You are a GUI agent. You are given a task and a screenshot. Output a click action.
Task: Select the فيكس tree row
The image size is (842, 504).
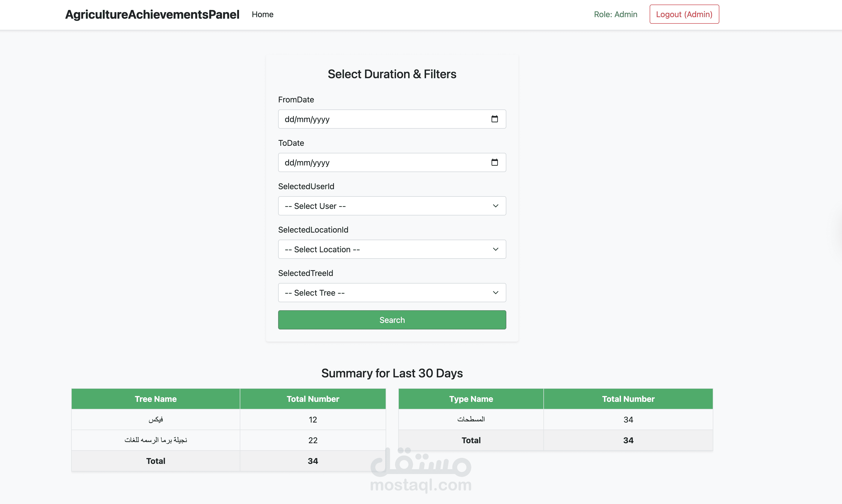coord(156,420)
